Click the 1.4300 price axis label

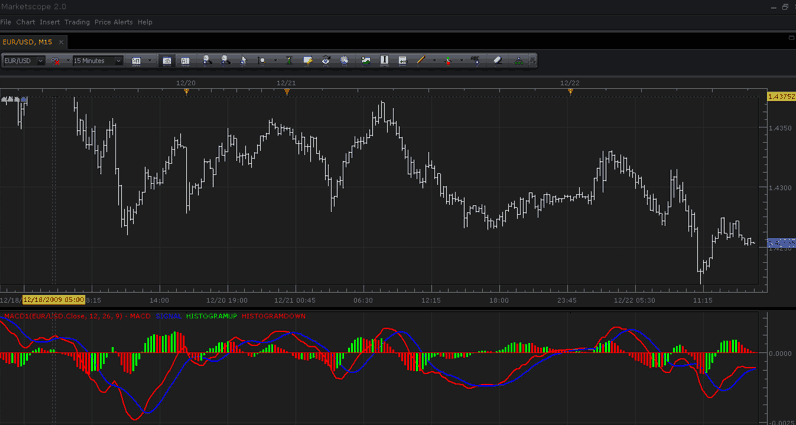[x=782, y=188]
